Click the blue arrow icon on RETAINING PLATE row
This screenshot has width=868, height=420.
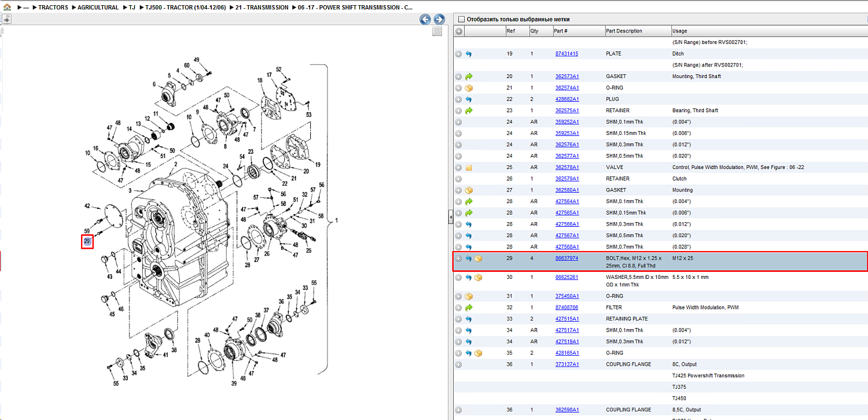click(469, 319)
